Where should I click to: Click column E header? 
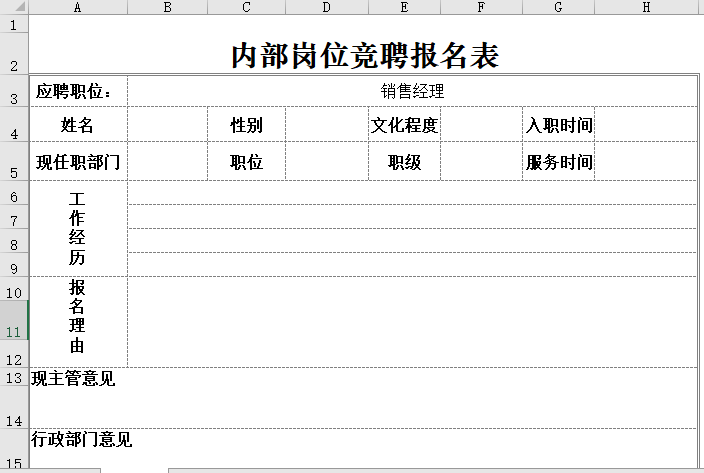(x=403, y=7)
